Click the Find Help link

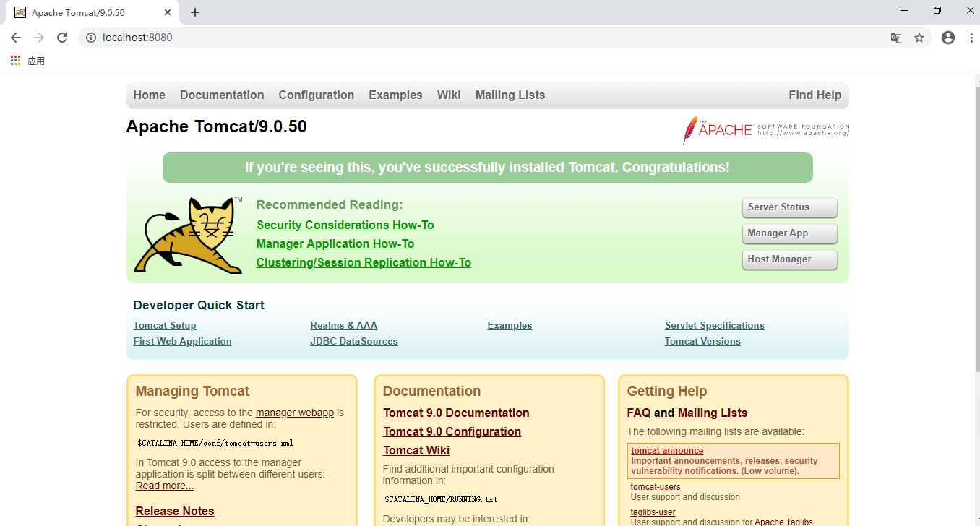(814, 95)
